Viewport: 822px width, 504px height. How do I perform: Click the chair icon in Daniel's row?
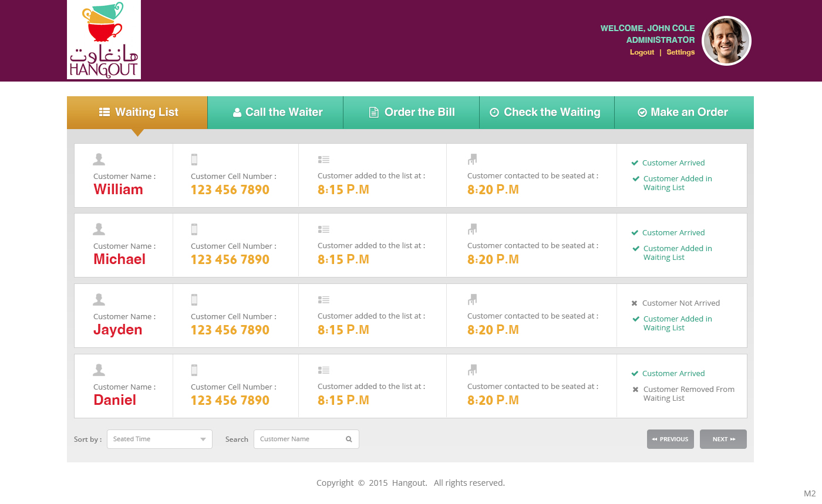[x=472, y=370]
